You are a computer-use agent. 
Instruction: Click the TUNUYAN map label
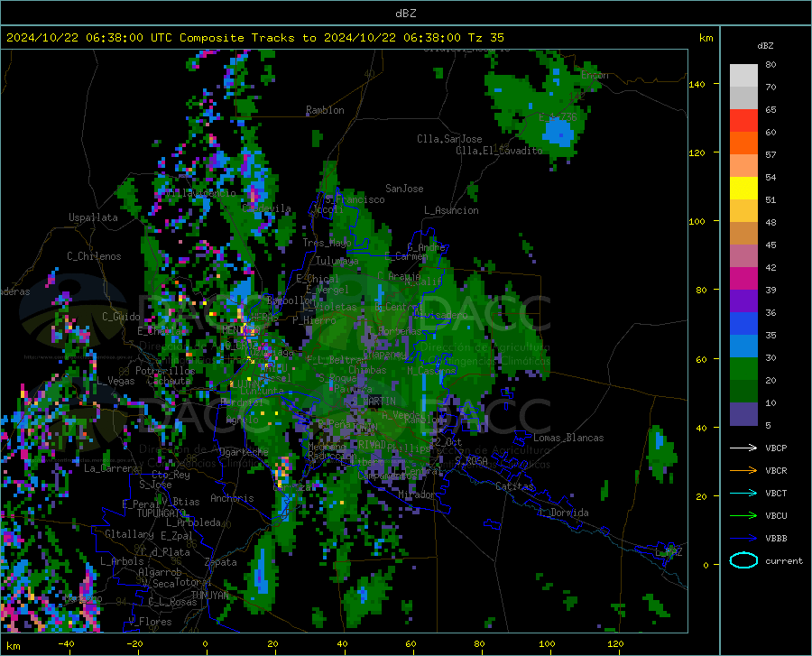[209, 596]
